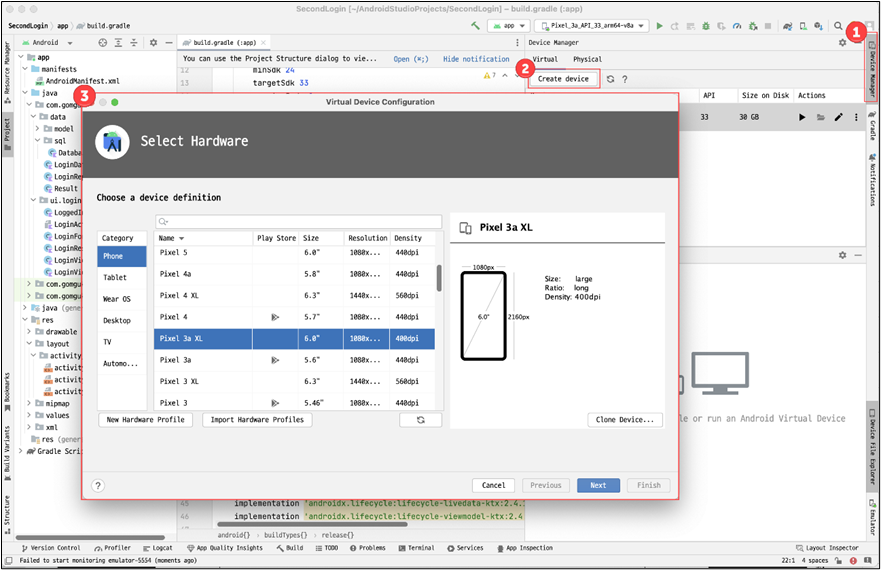Open the Terminal tool window tab
Screen dimensions: 881x570
[x=416, y=548]
